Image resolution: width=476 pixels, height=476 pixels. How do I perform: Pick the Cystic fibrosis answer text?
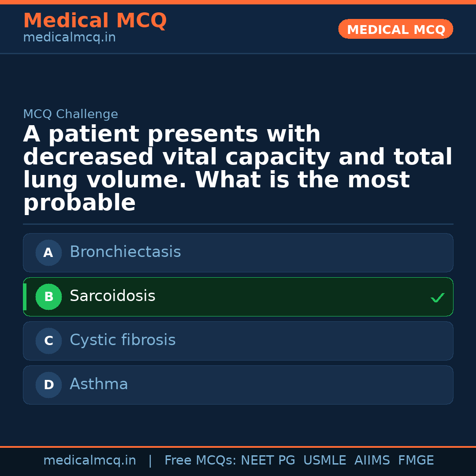coord(123,340)
